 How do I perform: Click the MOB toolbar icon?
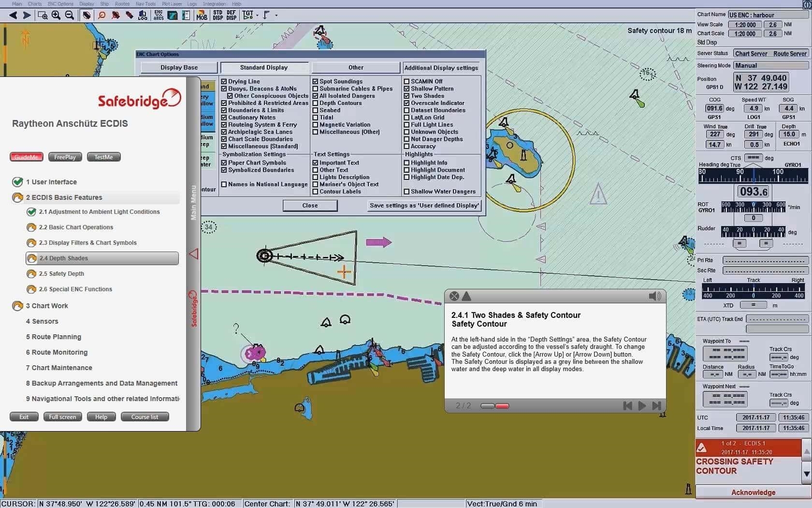coord(202,15)
